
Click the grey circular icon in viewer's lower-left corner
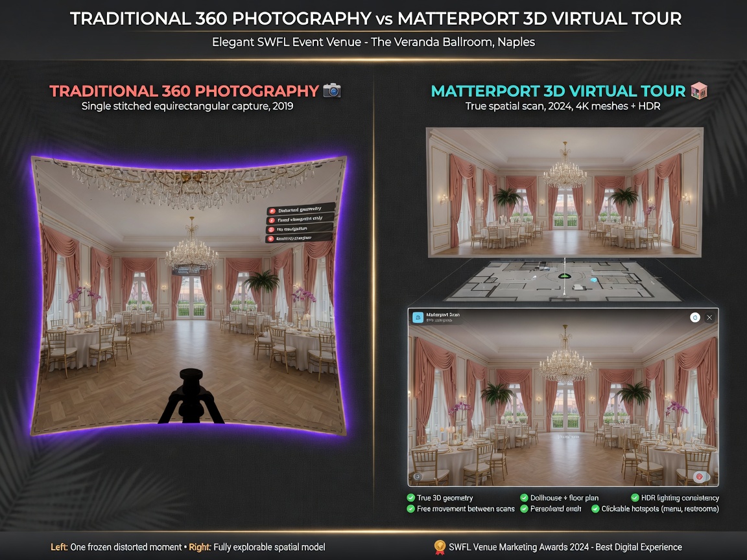(418, 476)
